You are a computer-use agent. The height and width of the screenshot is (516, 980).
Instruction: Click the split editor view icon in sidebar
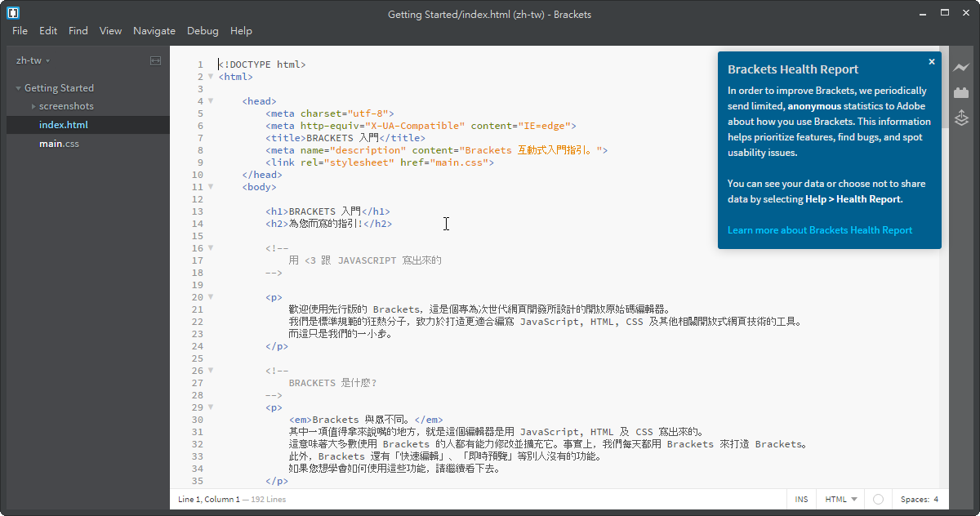click(155, 61)
